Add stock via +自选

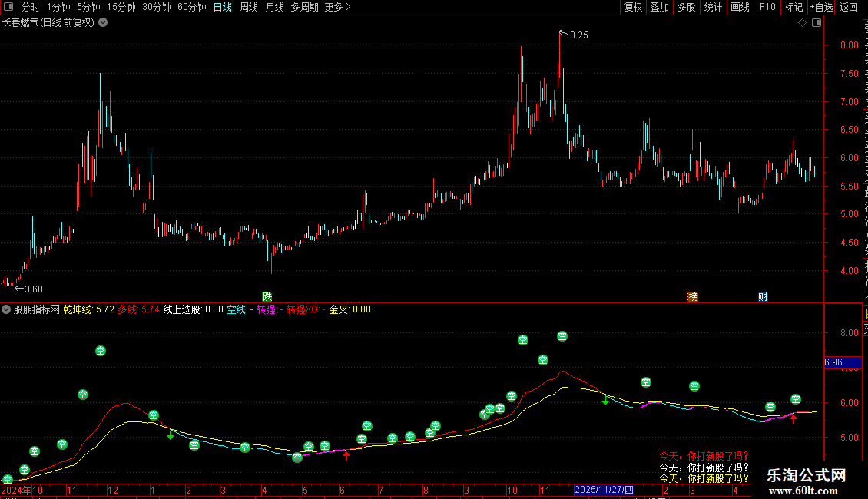point(821,7)
